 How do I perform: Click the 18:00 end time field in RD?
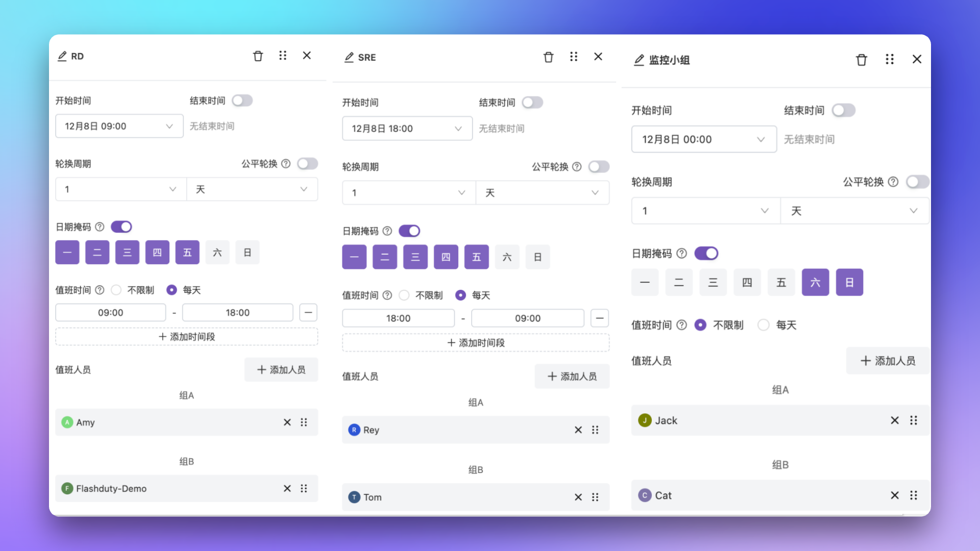pos(237,313)
